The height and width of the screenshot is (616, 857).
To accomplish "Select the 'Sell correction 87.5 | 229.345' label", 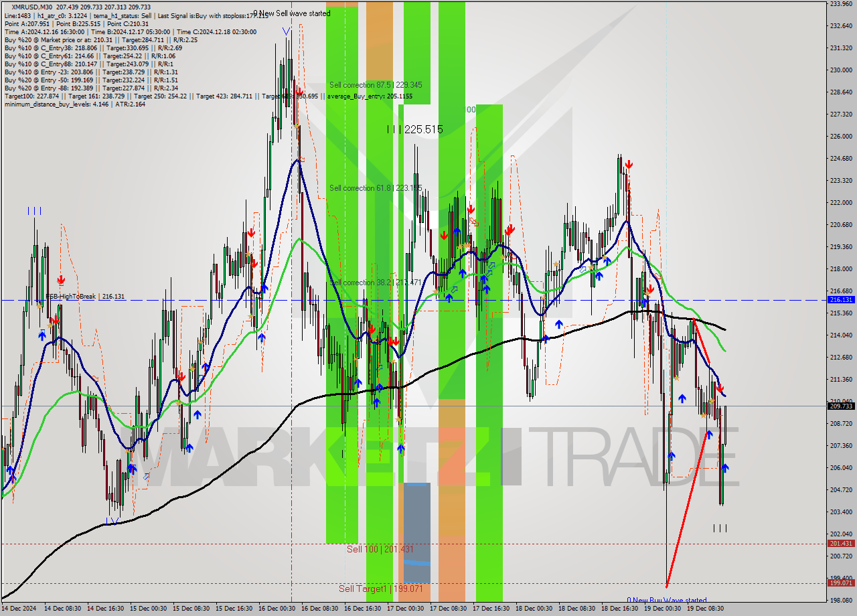I will 376,85.
